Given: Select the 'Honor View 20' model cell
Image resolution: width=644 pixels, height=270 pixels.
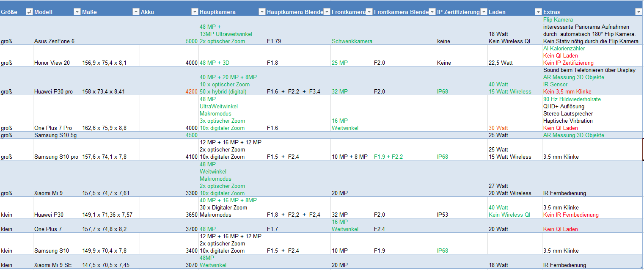Looking at the screenshot, I should tap(57, 55).
